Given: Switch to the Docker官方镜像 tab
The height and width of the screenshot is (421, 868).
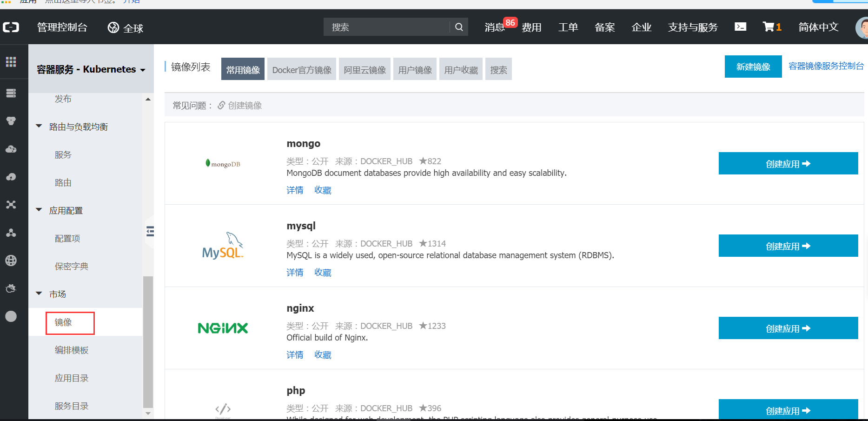Looking at the screenshot, I should (x=301, y=69).
